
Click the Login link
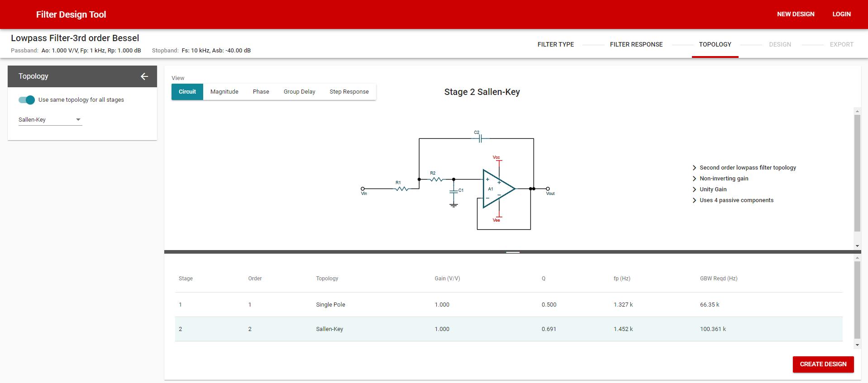click(x=841, y=14)
